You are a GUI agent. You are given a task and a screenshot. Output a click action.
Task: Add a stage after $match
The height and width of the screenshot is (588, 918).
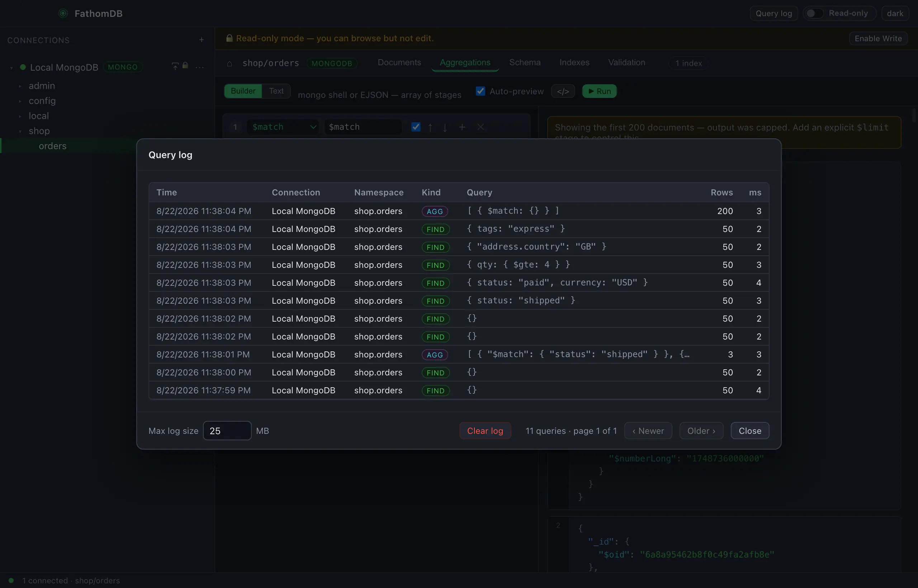tap(462, 127)
